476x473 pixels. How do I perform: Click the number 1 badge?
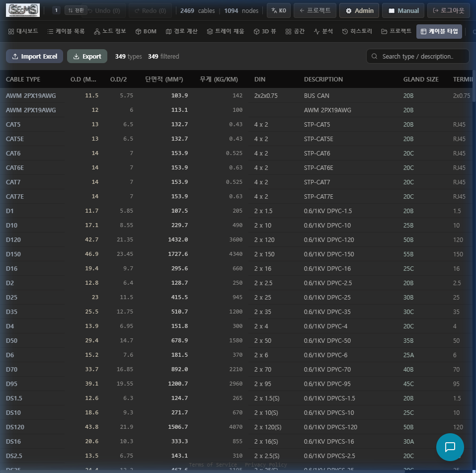[56, 10]
